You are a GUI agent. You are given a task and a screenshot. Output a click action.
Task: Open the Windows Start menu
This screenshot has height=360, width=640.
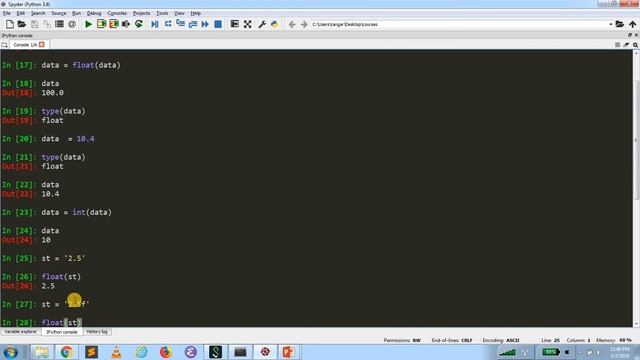pos(11,352)
